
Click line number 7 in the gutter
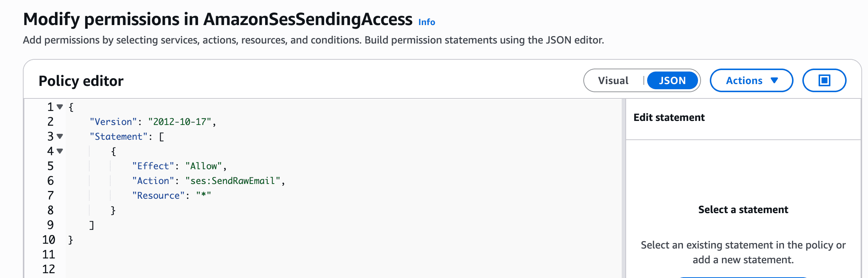click(x=51, y=195)
